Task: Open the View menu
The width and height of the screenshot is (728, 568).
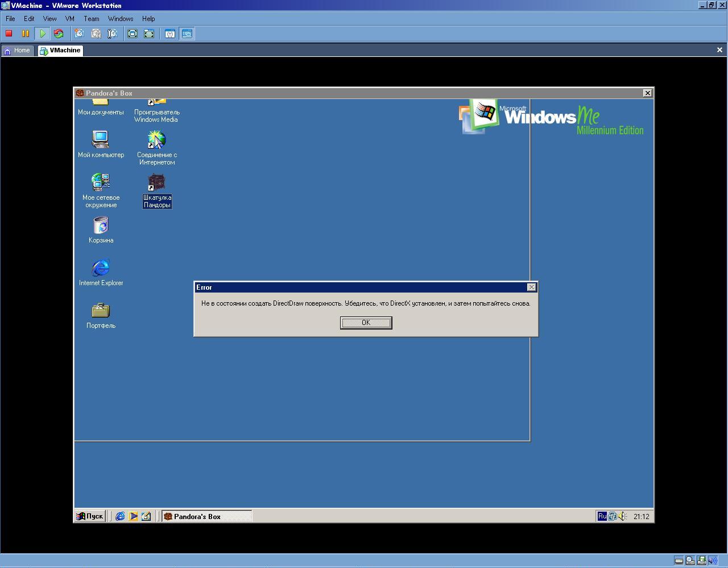Action: [x=49, y=19]
